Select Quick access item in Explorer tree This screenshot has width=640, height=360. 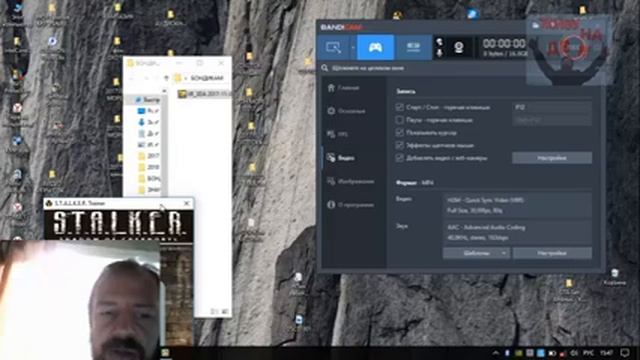146,100
